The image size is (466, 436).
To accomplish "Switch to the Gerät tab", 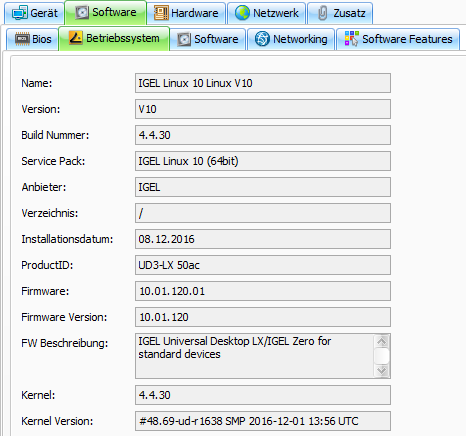I will pyautogui.click(x=35, y=13).
